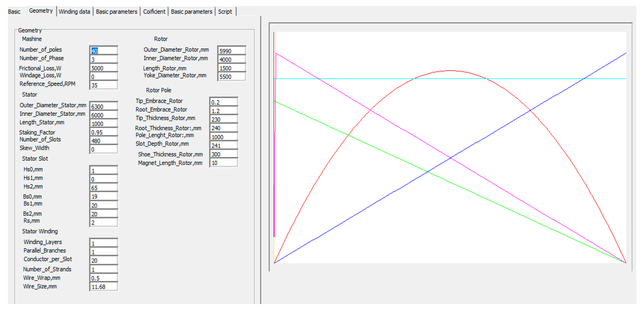Switch to the Basic tab

coord(14,12)
